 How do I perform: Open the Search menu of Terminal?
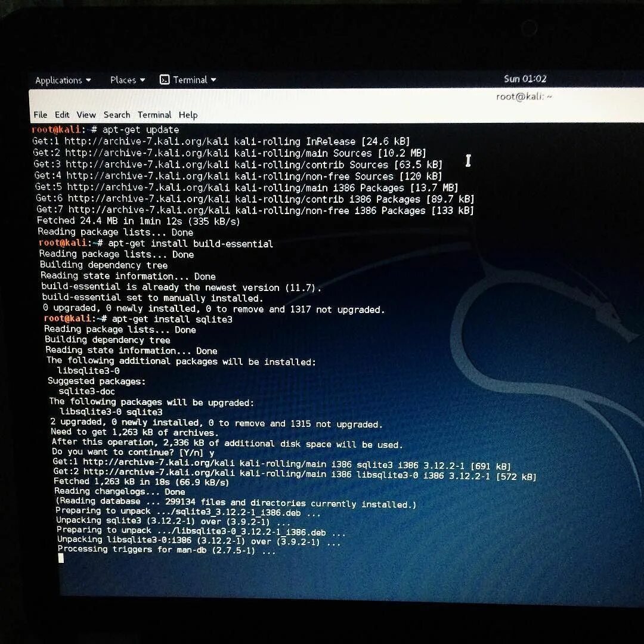tap(117, 114)
